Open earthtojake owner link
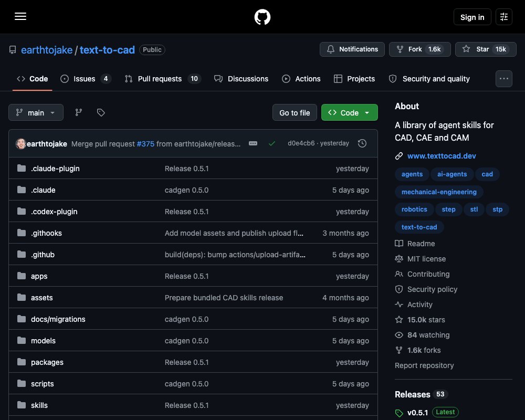 point(47,50)
